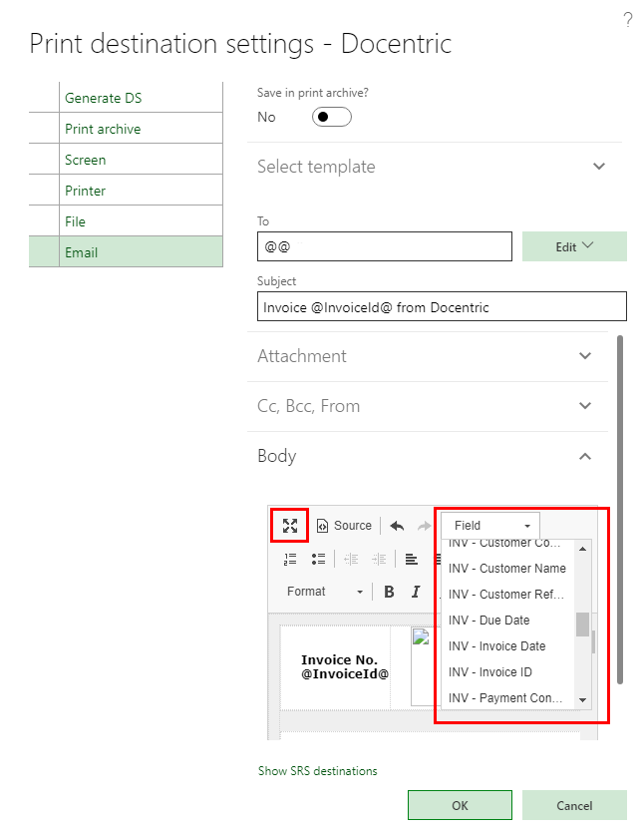Maximize the body editor
Image resolution: width=644 pixels, height=836 pixels.
(x=290, y=526)
